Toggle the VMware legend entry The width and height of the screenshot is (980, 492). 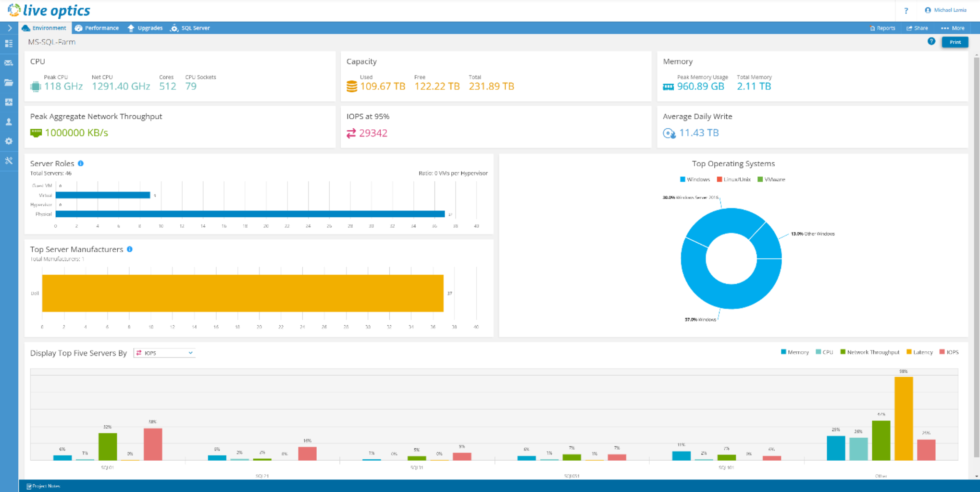[771, 179]
